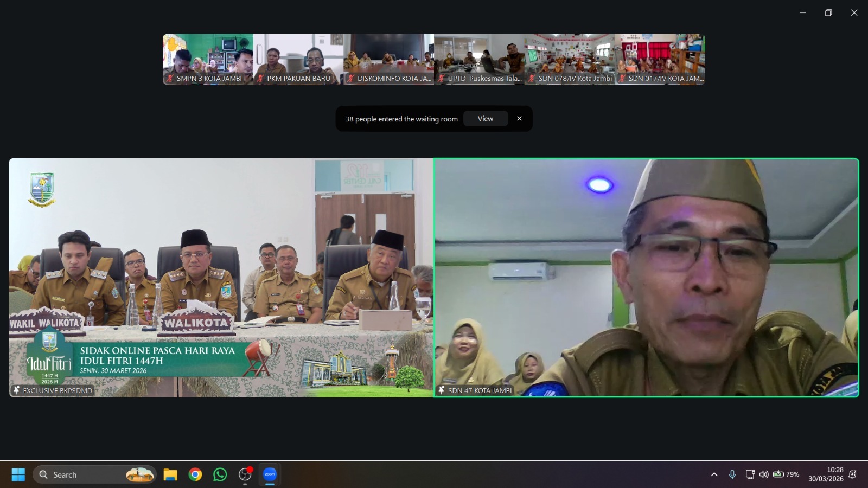Expand the hidden system tray icons
The width and height of the screenshot is (868, 488).
coord(714,474)
